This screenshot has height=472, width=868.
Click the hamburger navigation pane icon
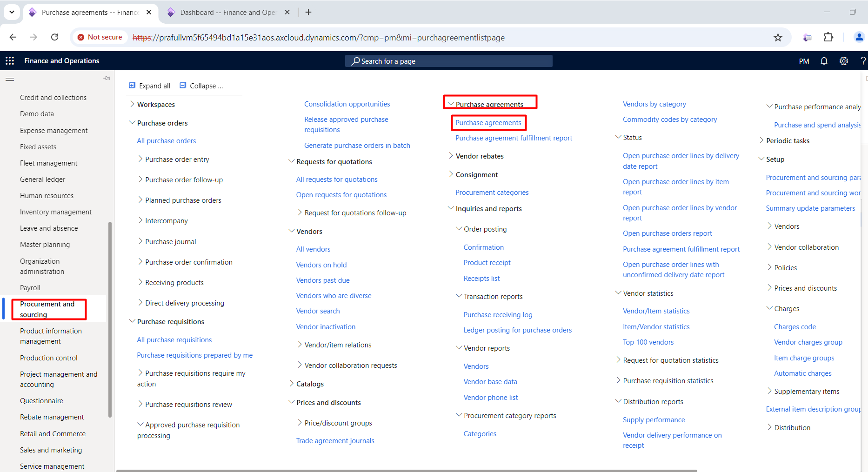[x=10, y=79]
